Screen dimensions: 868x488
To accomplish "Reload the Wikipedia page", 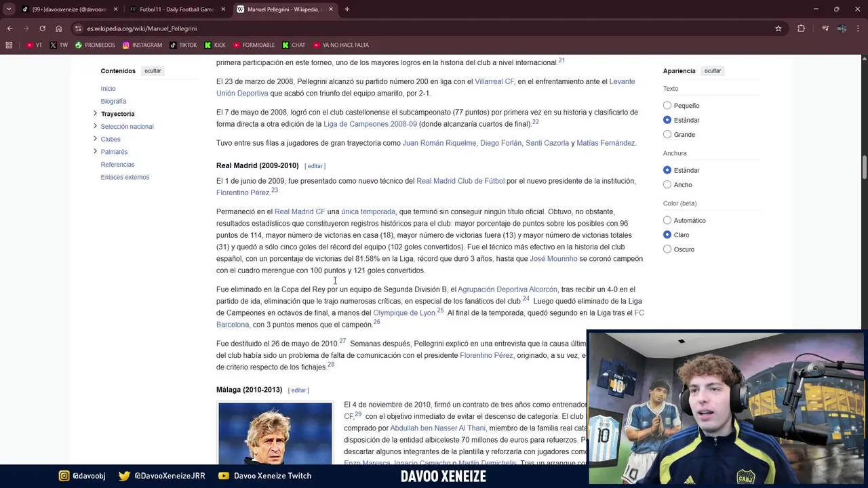I will (42, 28).
